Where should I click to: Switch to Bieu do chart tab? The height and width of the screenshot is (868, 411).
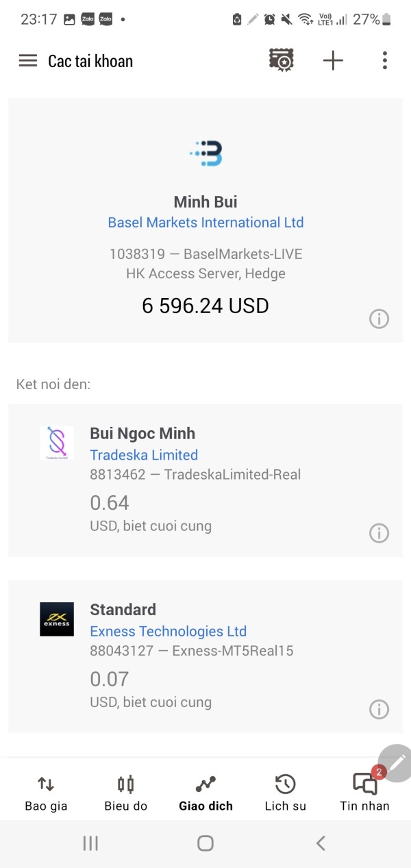(x=126, y=793)
